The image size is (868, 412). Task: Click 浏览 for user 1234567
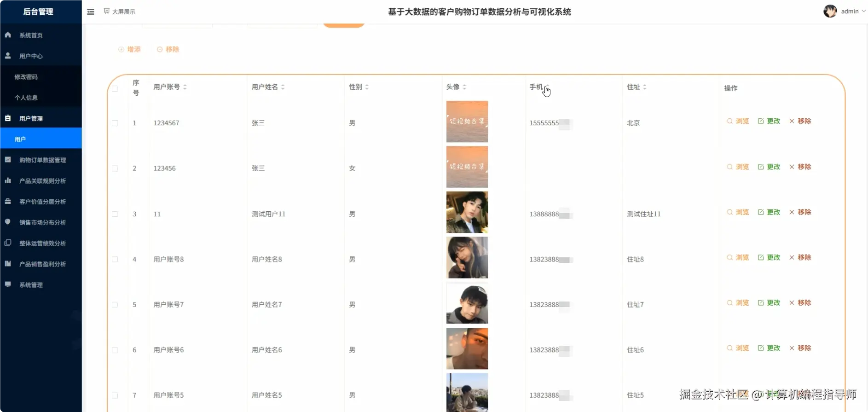tap(738, 121)
